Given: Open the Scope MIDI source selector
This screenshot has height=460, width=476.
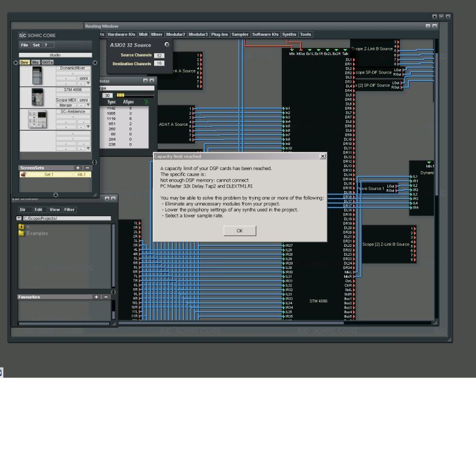Looking at the screenshot, I should [x=65, y=100].
